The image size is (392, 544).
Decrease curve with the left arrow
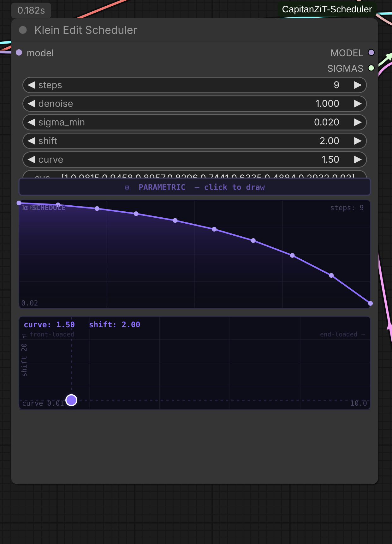[31, 160]
